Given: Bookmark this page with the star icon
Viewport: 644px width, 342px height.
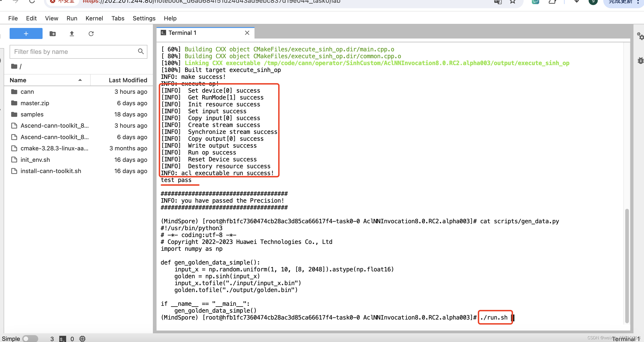Looking at the screenshot, I should pos(513,2).
